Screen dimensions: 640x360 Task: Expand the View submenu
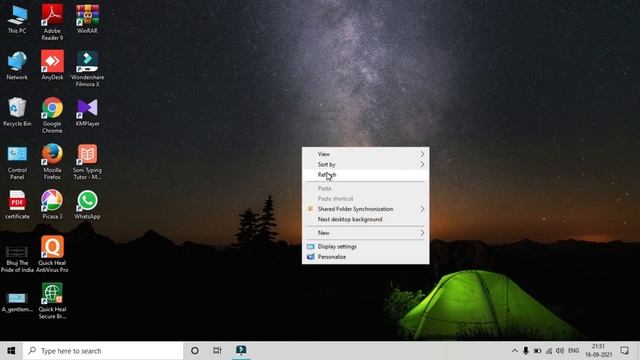[x=366, y=154]
